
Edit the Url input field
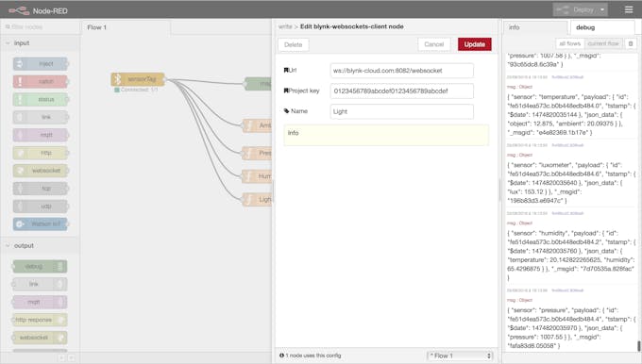point(401,71)
